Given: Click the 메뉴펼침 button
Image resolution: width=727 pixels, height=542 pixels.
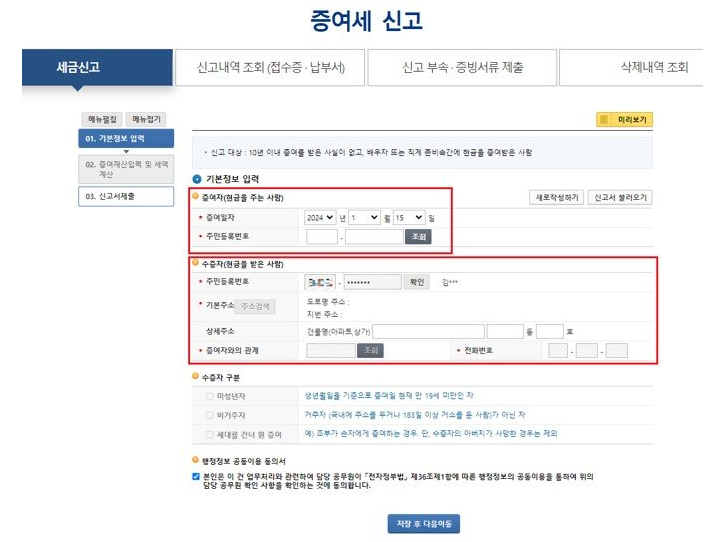Looking at the screenshot, I should 102,119.
